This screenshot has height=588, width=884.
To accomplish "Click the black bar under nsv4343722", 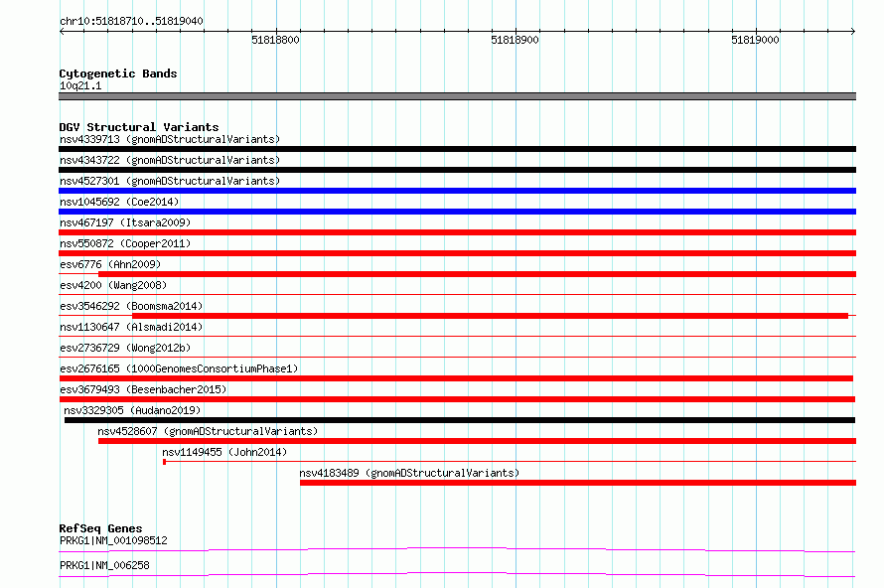I will 457,170.
